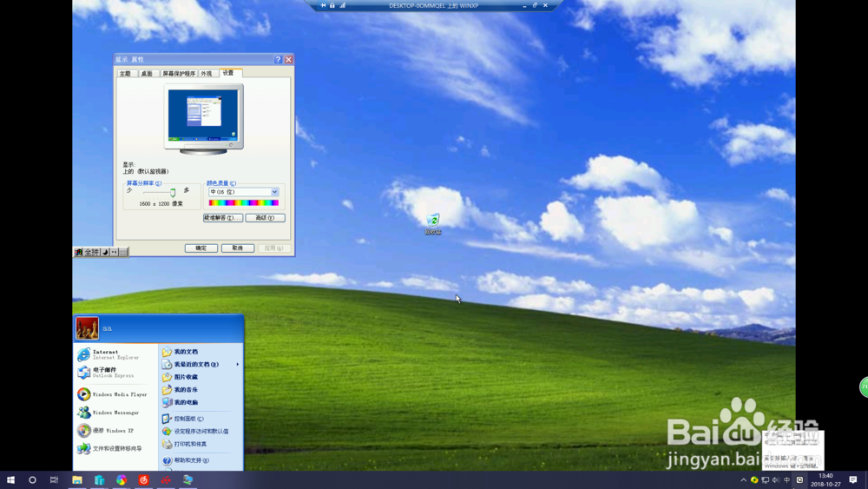Open 电子邮件 Outlook Express entry
Viewport: 868px width, 489px height.
[x=105, y=372]
